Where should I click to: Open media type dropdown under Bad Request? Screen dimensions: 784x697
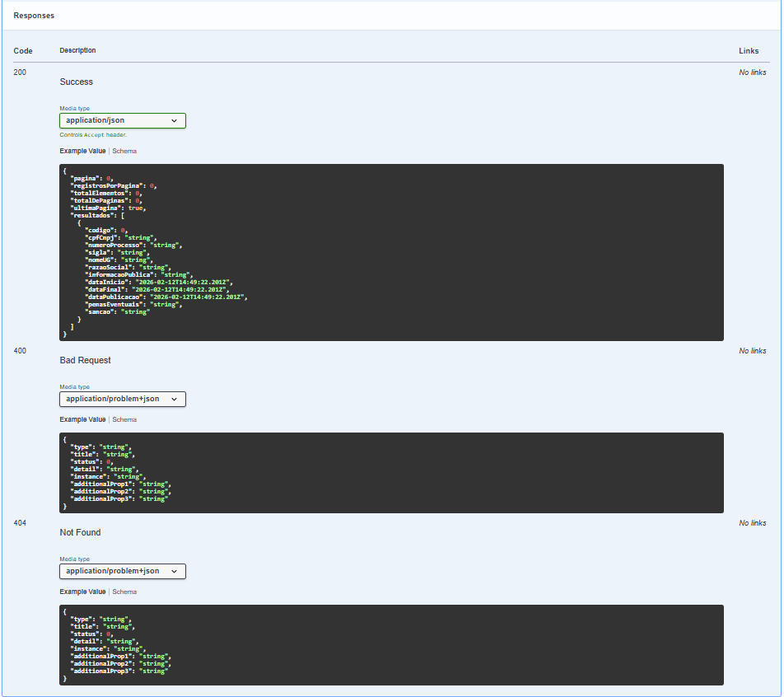[x=123, y=400]
